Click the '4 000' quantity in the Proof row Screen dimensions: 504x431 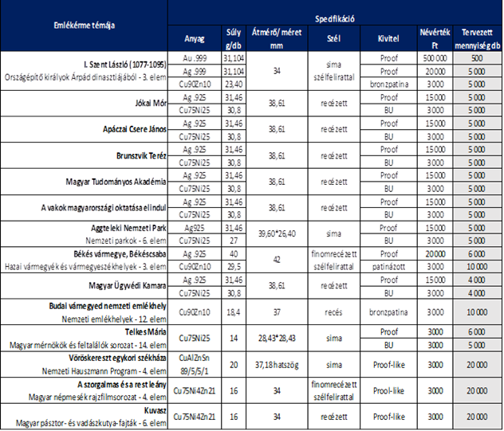pos(477,280)
